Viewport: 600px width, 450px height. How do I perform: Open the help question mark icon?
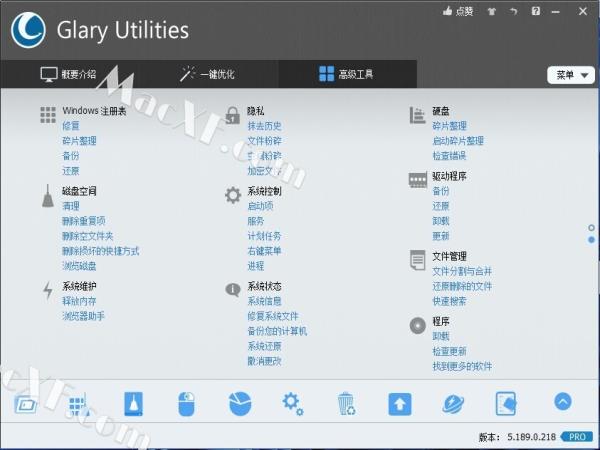[536, 11]
